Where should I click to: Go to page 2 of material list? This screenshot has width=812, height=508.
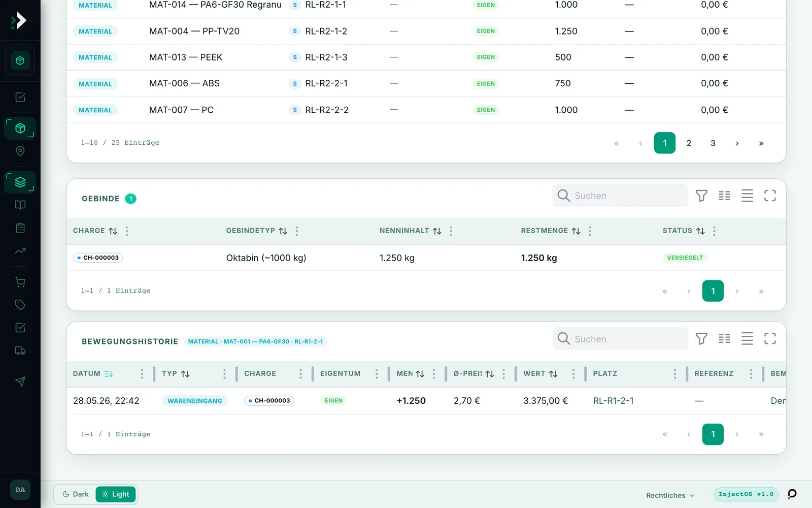[x=689, y=143]
